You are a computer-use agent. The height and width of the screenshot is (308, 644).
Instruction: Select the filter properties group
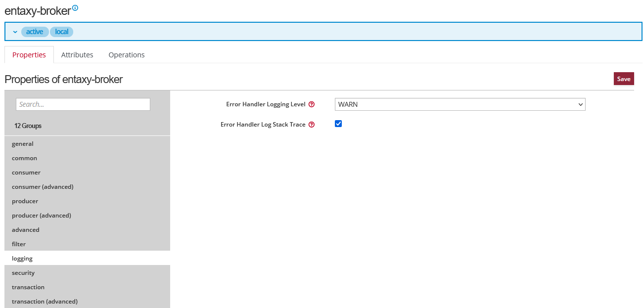19,244
